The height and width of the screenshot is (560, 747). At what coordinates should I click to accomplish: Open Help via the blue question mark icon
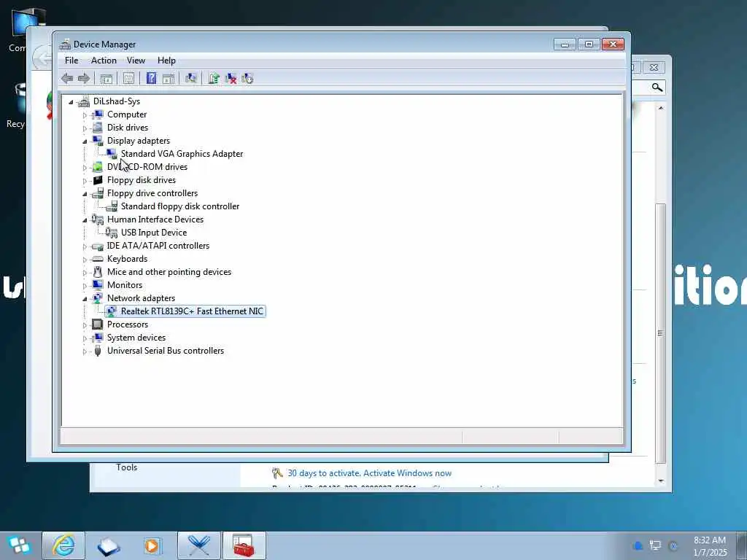point(151,78)
